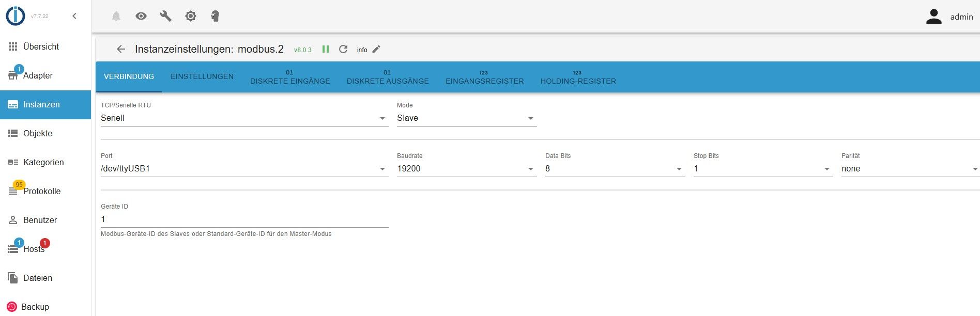This screenshot has height=316, width=980.
Task: Click the Benutzer person icon
Action: 13,220
